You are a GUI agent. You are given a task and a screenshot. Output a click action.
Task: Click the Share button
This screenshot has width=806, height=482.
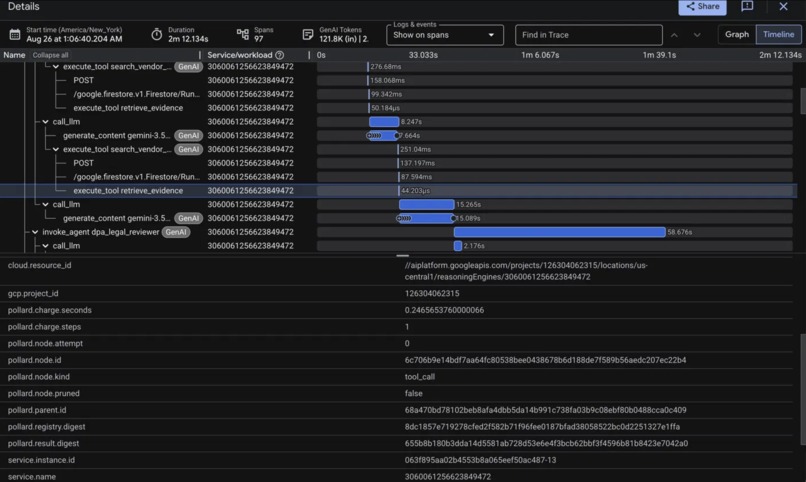[702, 7]
